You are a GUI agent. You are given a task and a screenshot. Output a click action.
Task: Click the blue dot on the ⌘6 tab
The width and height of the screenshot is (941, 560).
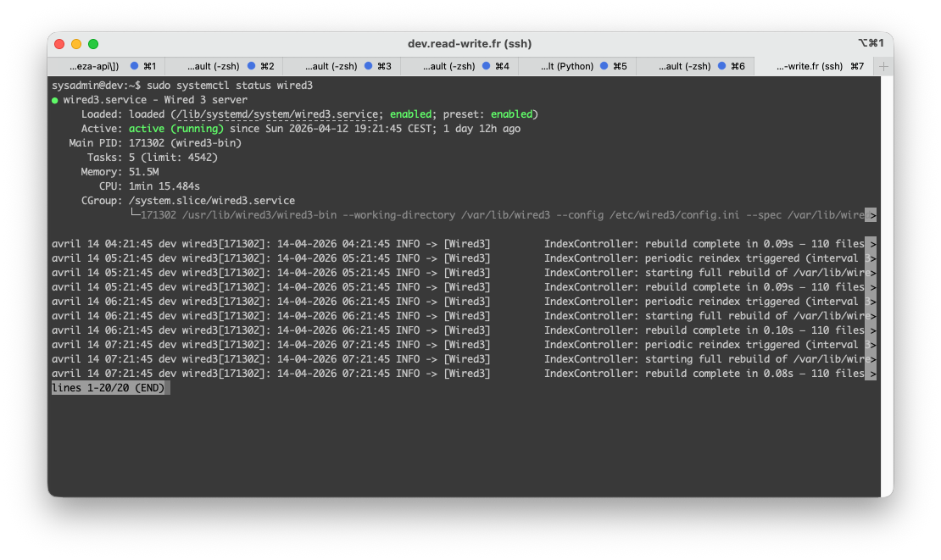tap(721, 64)
